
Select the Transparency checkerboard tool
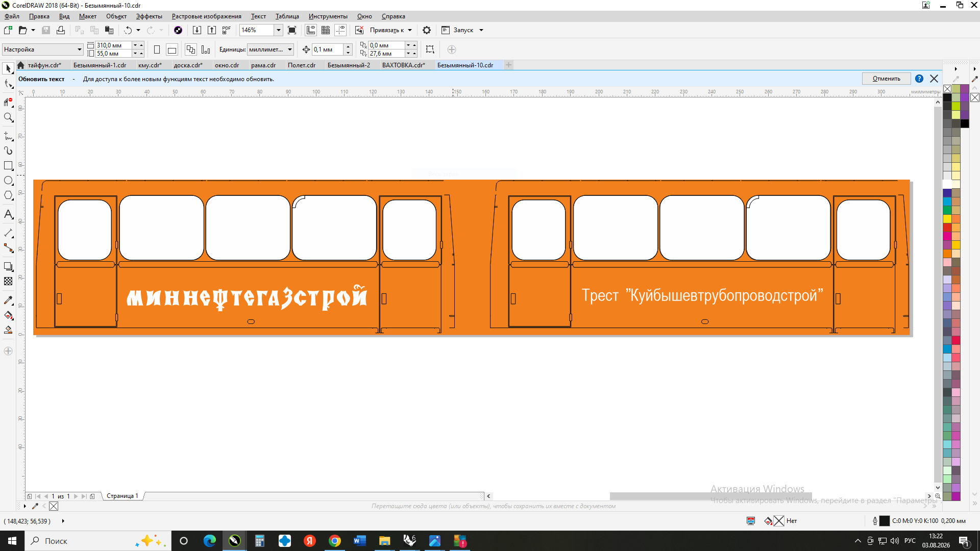pyautogui.click(x=8, y=281)
